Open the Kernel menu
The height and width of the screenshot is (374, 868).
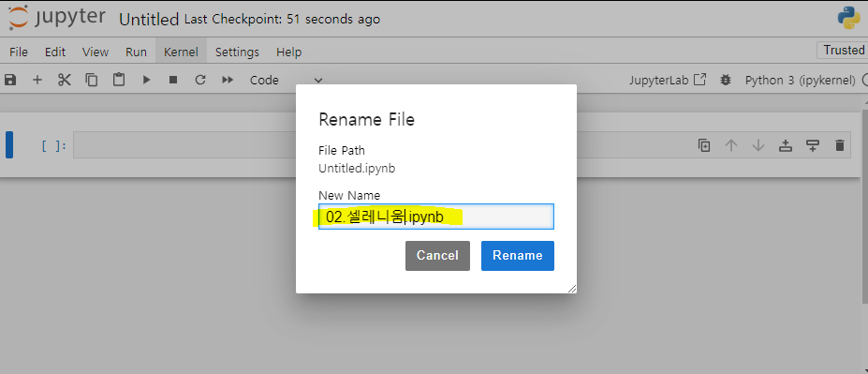coord(181,52)
